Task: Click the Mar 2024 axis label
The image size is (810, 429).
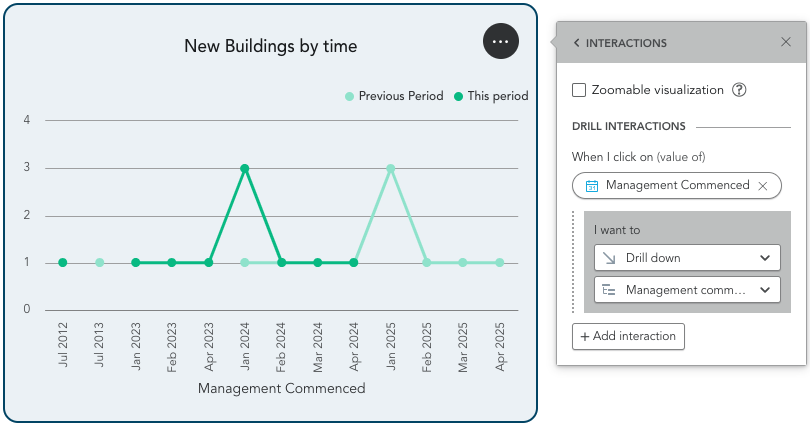Action: pyautogui.click(x=318, y=347)
